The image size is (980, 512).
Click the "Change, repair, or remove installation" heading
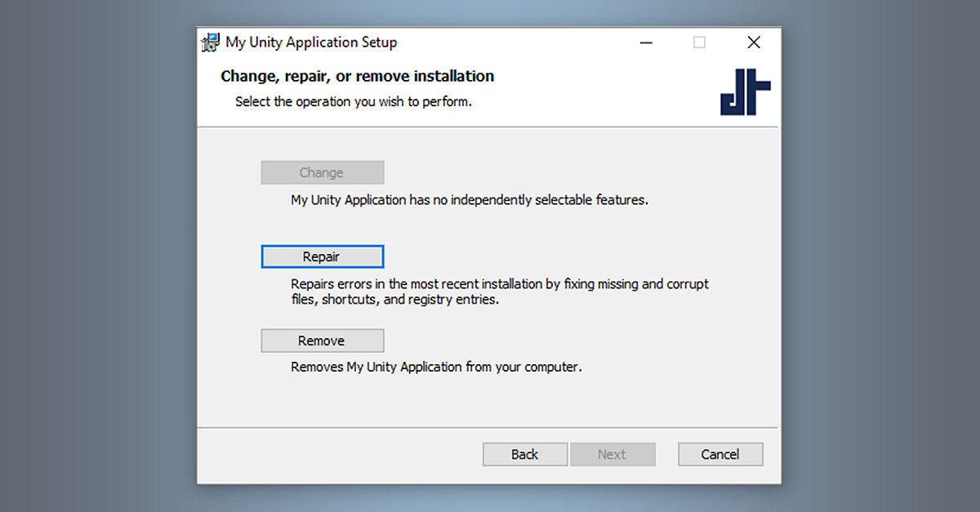(358, 77)
